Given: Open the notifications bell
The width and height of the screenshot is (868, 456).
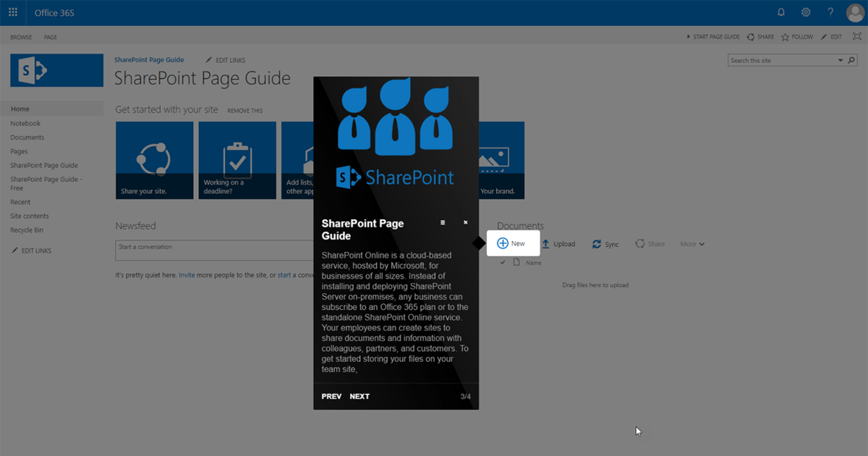Looking at the screenshot, I should click(x=780, y=12).
